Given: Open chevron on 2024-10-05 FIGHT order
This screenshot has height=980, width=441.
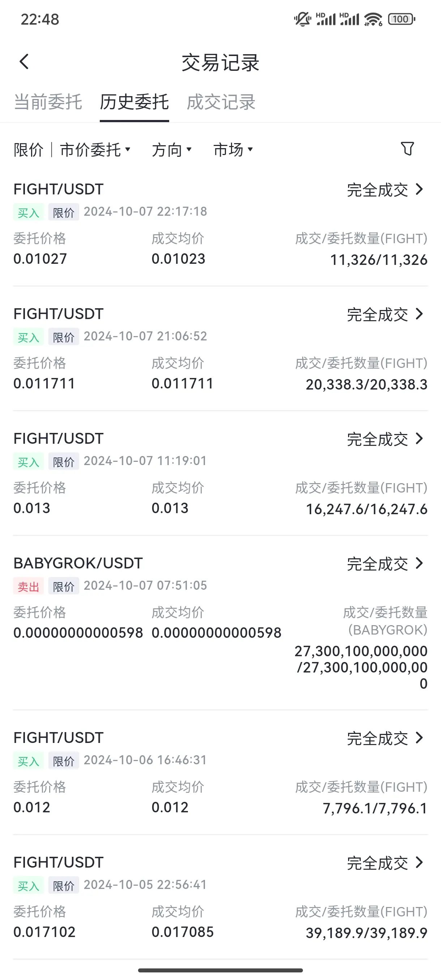Looking at the screenshot, I should coord(419,862).
